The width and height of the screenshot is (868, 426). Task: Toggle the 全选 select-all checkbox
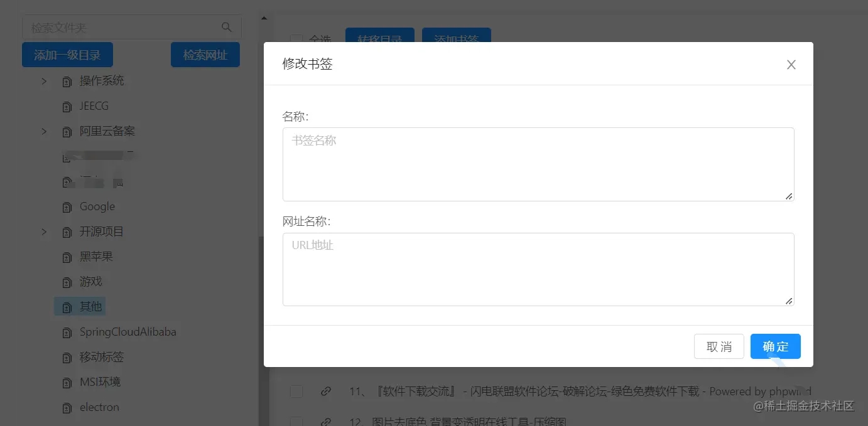coord(296,40)
